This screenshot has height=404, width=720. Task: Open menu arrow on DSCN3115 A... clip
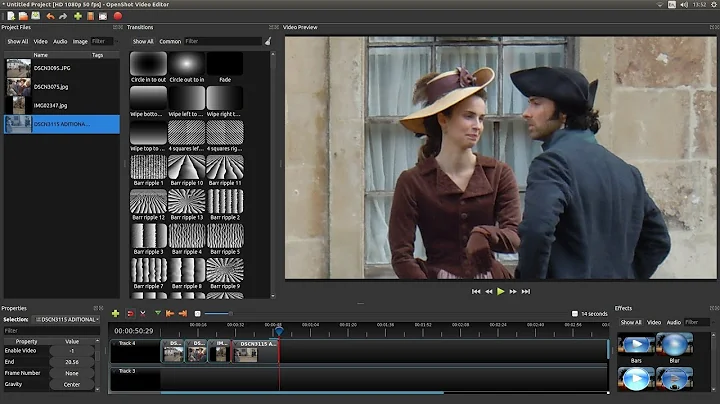point(236,343)
